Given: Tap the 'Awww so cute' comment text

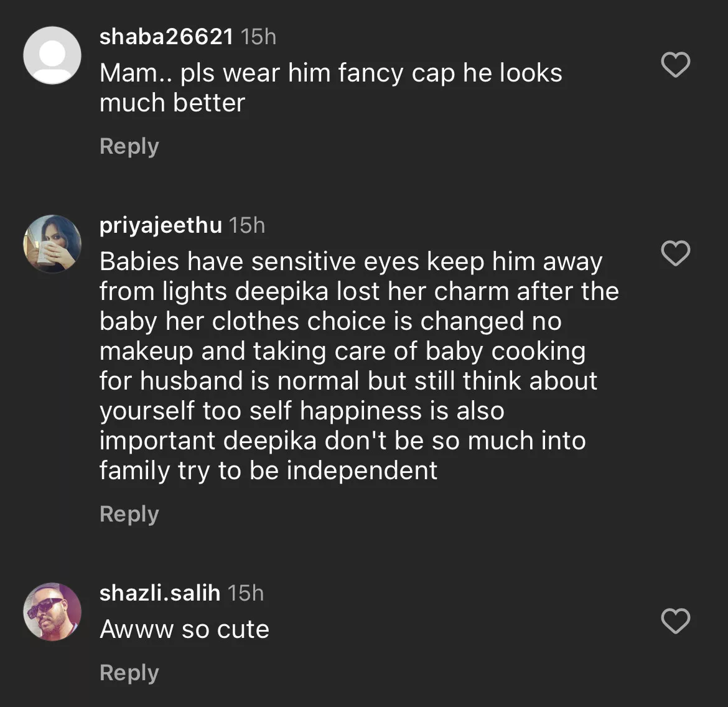Looking at the screenshot, I should click(184, 629).
